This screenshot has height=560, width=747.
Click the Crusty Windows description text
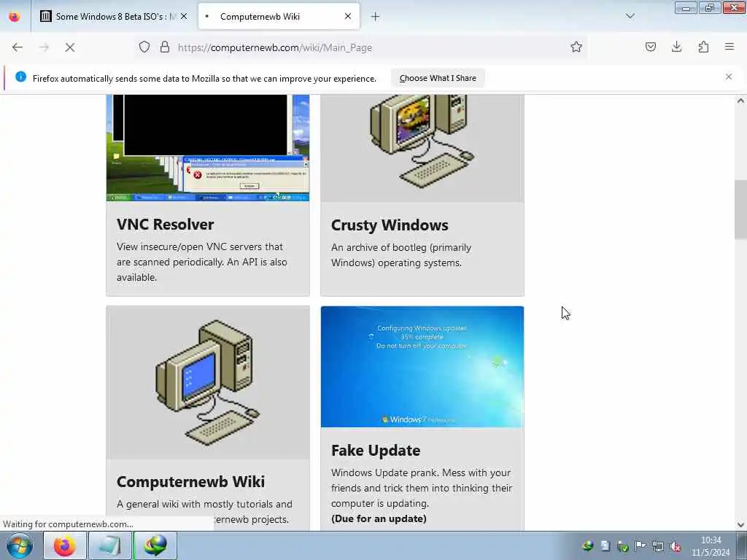point(401,255)
